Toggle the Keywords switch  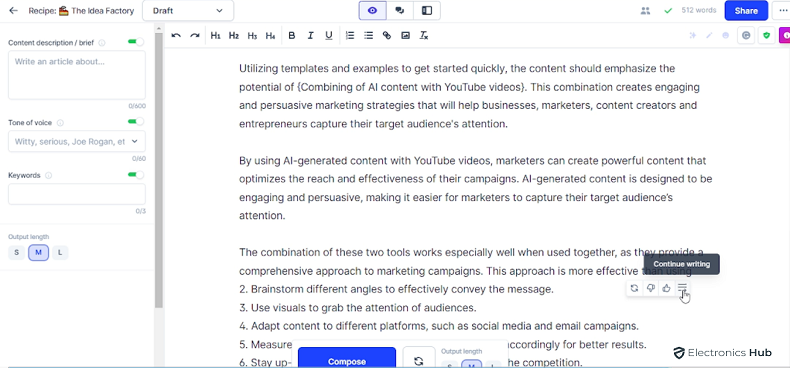pos(136,174)
